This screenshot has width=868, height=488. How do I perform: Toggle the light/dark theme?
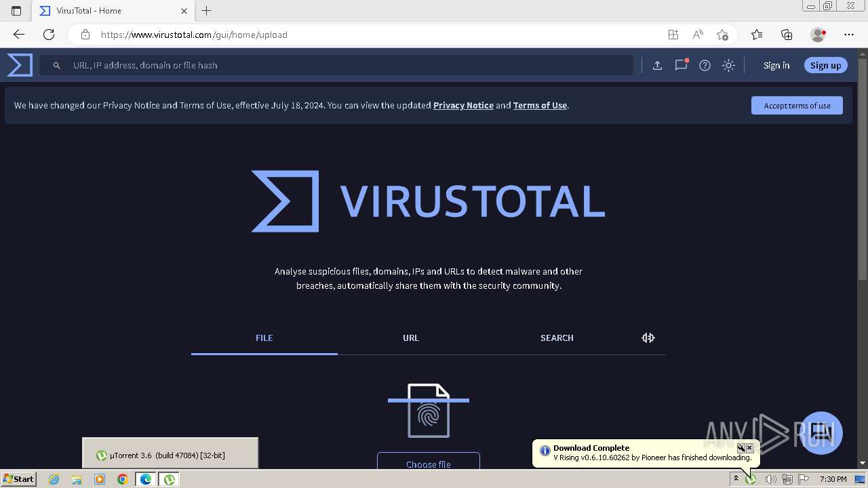coord(728,65)
